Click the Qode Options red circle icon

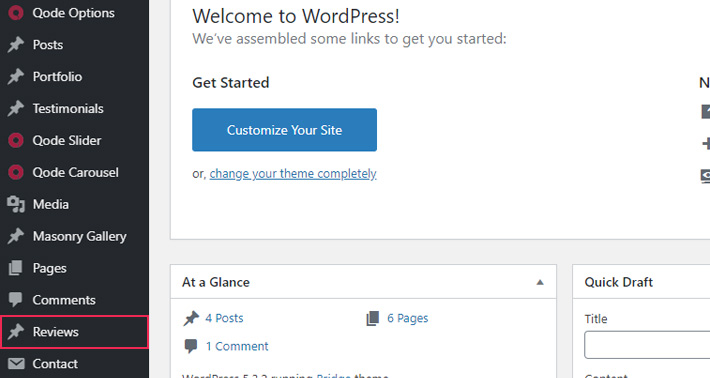16,13
